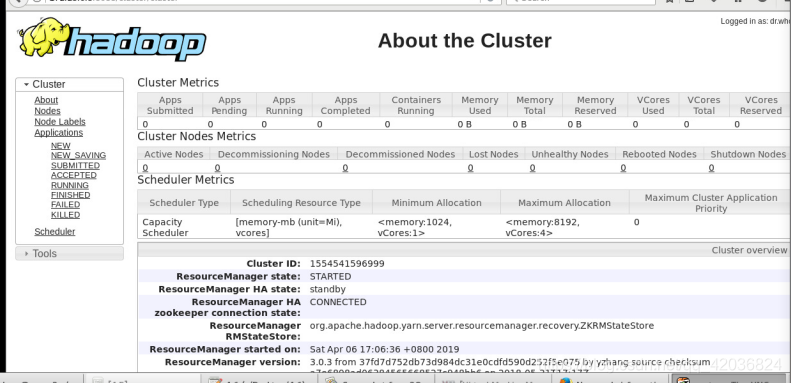Collapse the Cluster sidebar section

point(70,84)
